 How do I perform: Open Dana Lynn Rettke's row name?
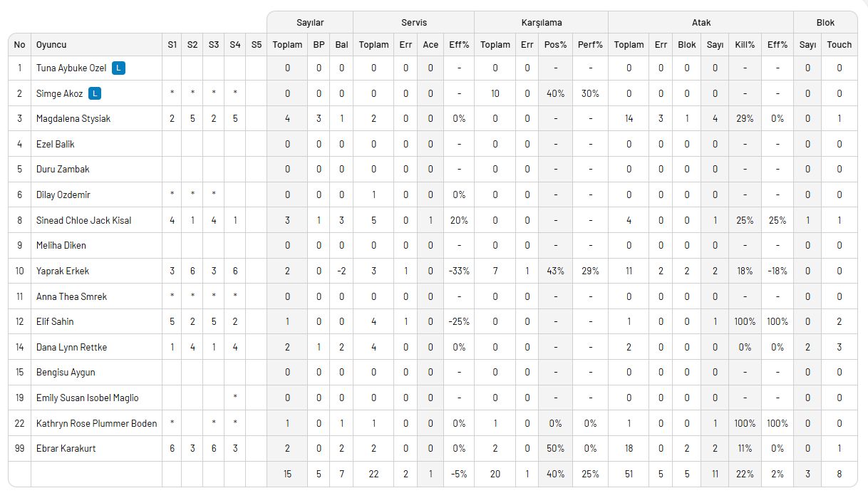coord(72,347)
